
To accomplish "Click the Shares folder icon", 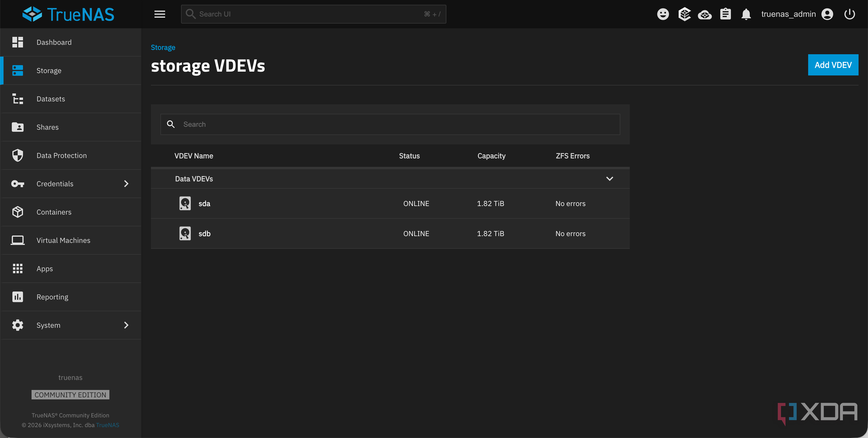I will tap(17, 127).
